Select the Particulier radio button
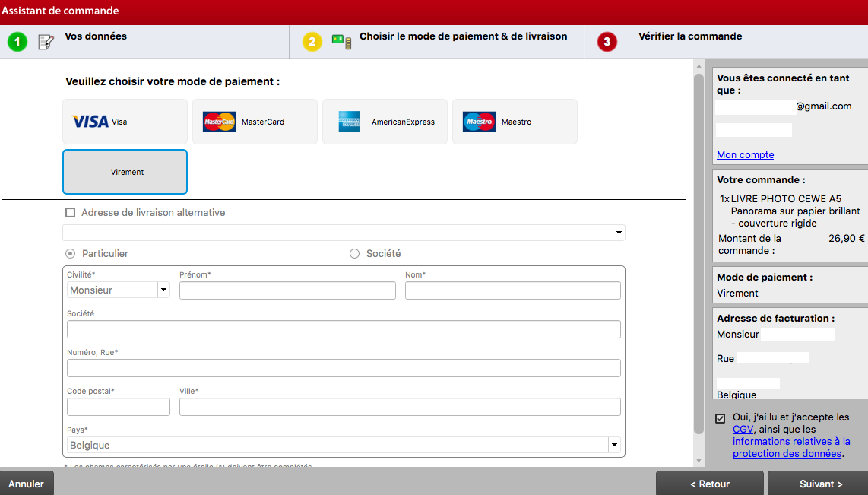The width and height of the screenshot is (868, 495). click(70, 254)
